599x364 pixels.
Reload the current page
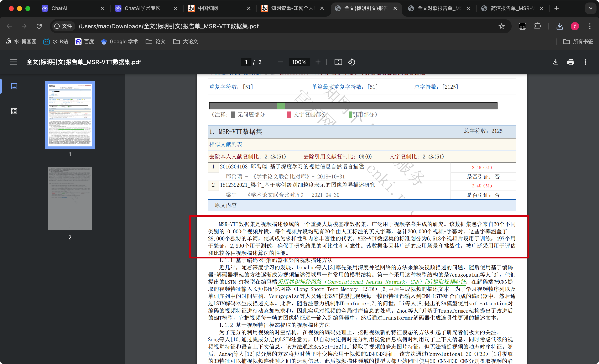click(39, 26)
